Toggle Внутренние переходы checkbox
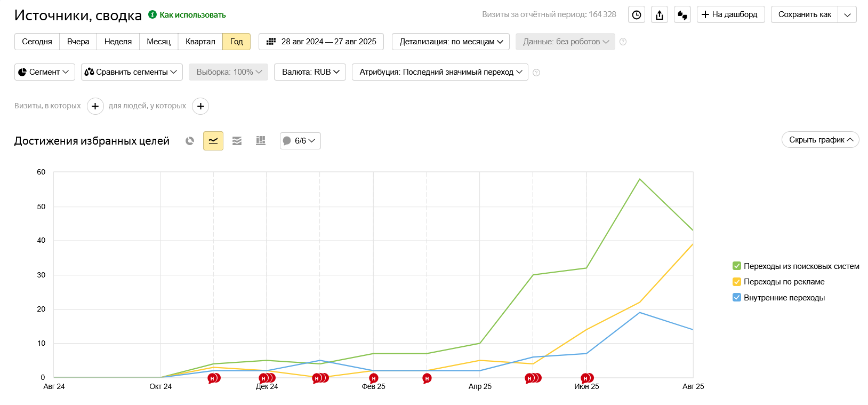Image resolution: width=868 pixels, height=405 pixels. tap(737, 298)
